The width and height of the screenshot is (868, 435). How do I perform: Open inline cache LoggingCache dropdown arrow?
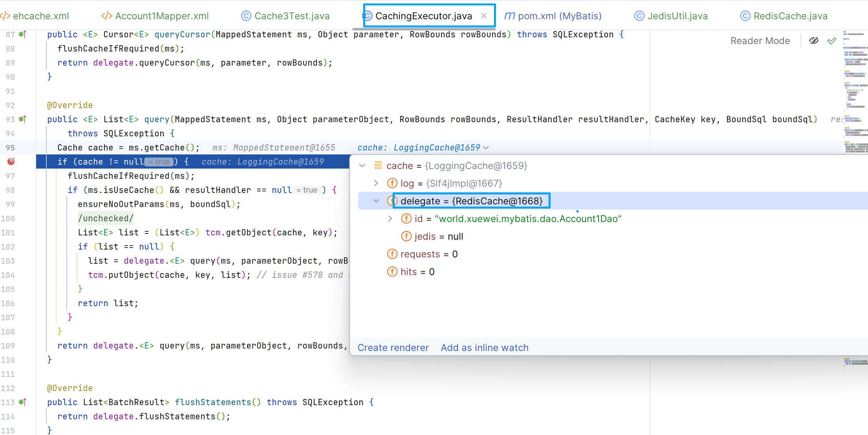coord(486,148)
